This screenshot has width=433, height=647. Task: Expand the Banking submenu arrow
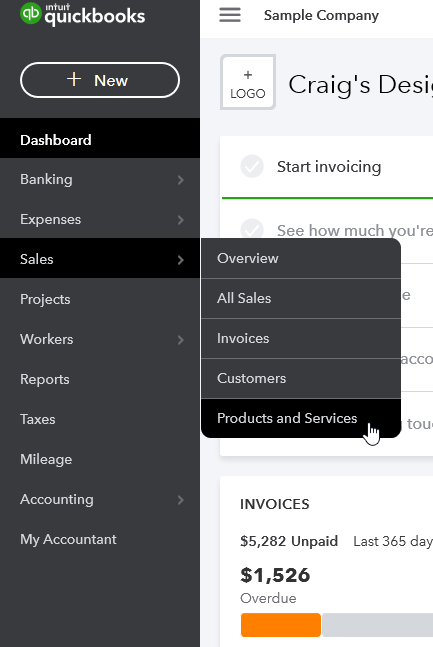[x=180, y=180]
